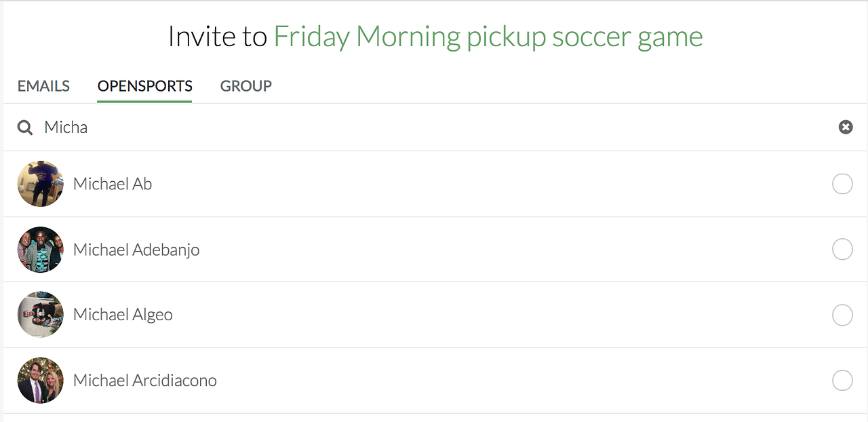Click the "Invite to" heading text
The image size is (868, 422).
[x=218, y=37]
